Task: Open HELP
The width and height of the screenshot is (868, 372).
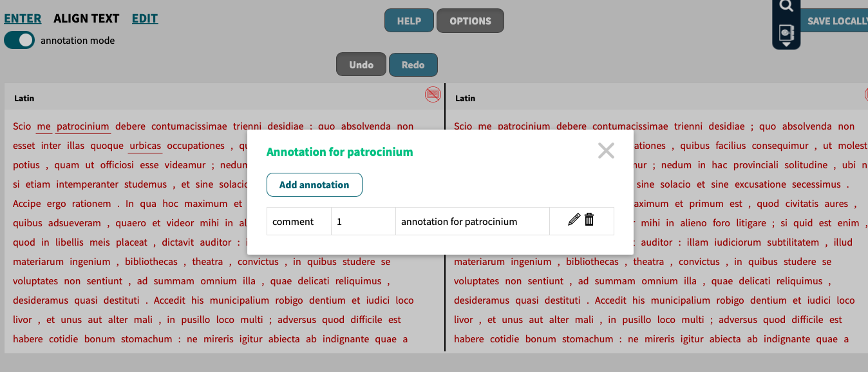Action: click(409, 20)
